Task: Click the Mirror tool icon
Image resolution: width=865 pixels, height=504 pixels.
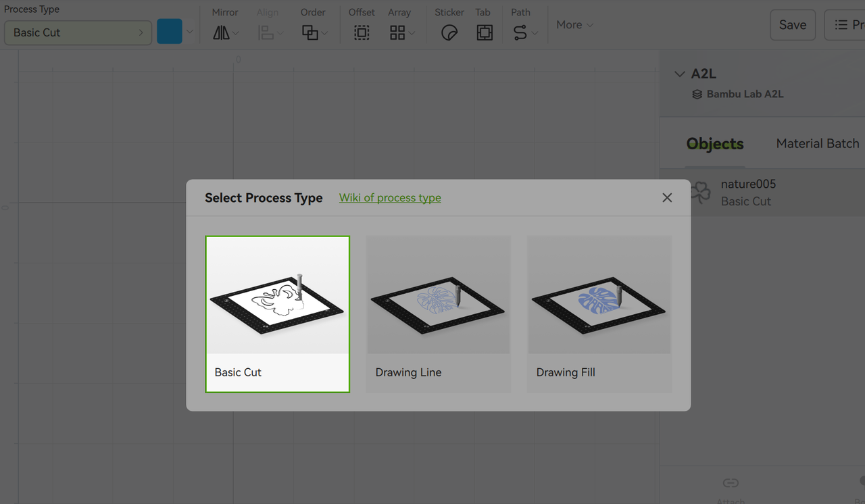Action: click(x=221, y=32)
